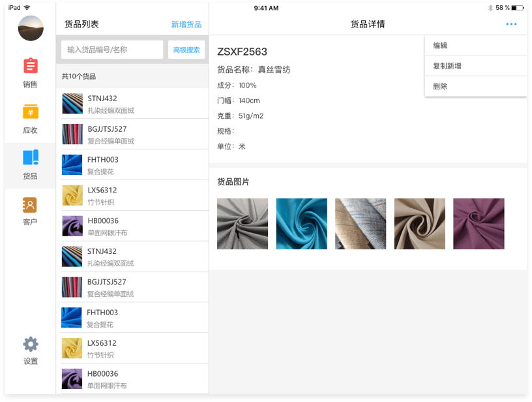Select first LX56312 竹节针织 list item
The width and height of the screenshot is (532, 402).
coord(132,195)
